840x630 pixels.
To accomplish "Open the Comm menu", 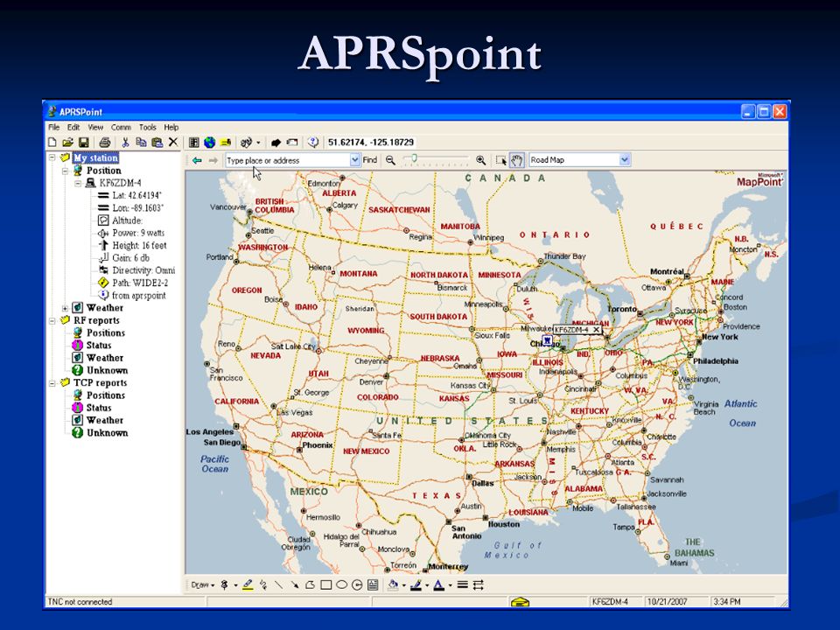I will tap(121, 128).
